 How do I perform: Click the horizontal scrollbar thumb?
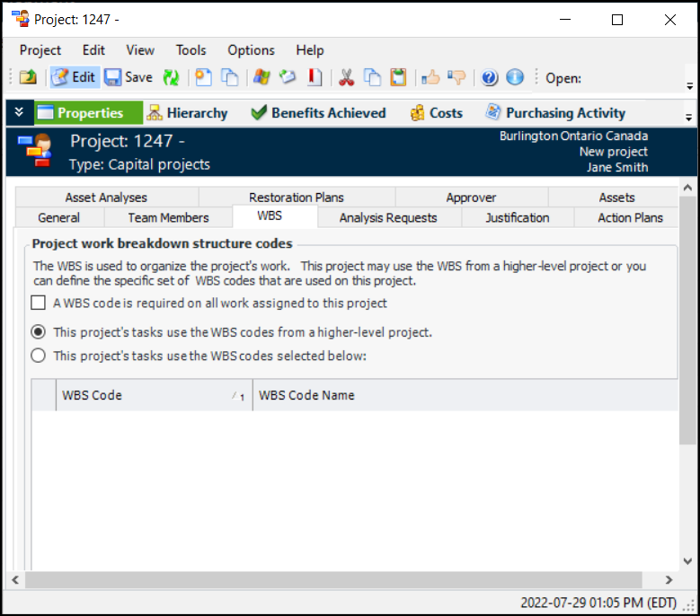click(333, 580)
